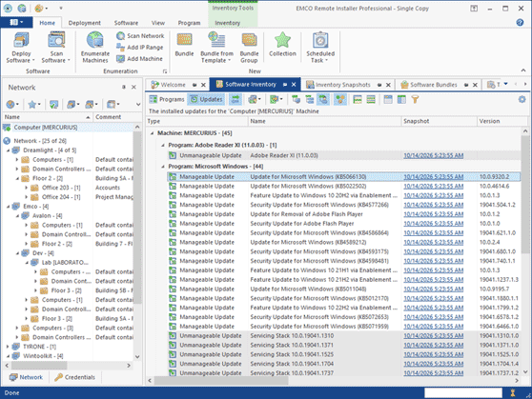Open inventory settings gear icon
The width and height of the screenshot is (532, 399).
click(522, 99)
